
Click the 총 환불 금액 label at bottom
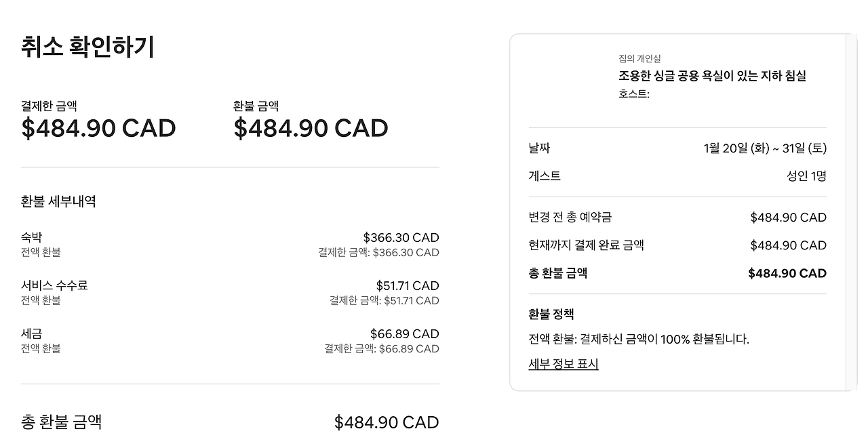pos(60,422)
